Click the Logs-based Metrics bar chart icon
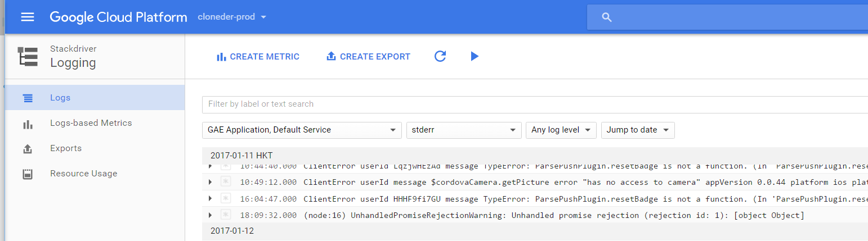This screenshot has width=868, height=241. tap(28, 124)
